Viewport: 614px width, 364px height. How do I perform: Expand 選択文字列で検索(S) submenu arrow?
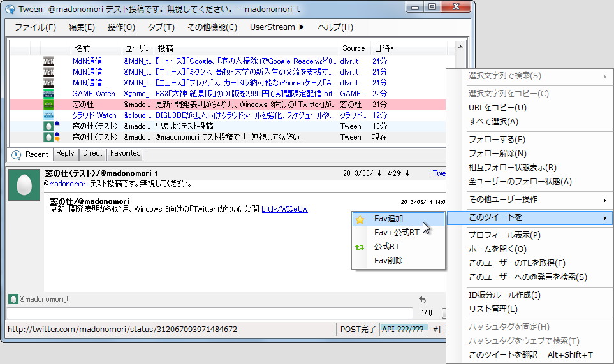click(604, 76)
